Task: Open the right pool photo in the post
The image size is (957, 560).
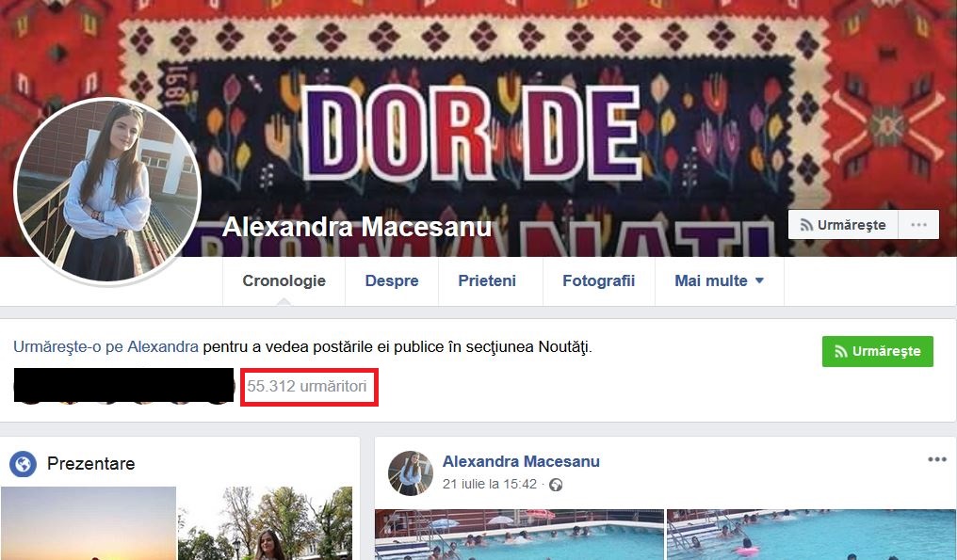Action: 811,535
